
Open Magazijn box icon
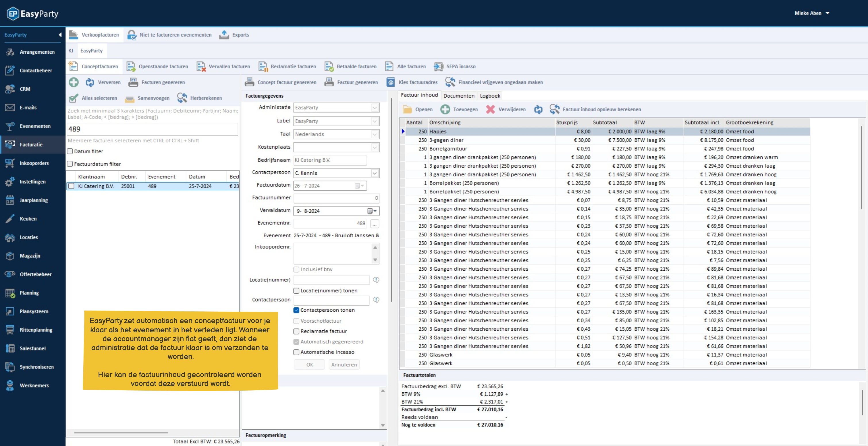(x=10, y=255)
